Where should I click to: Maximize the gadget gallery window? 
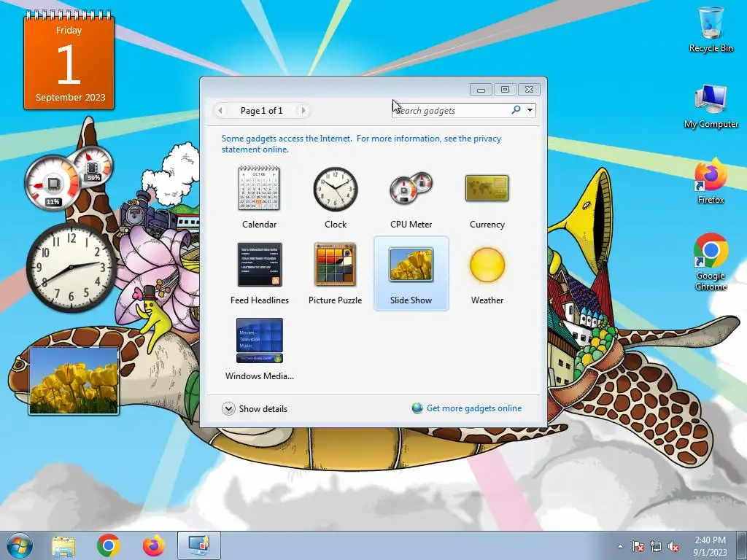click(505, 89)
